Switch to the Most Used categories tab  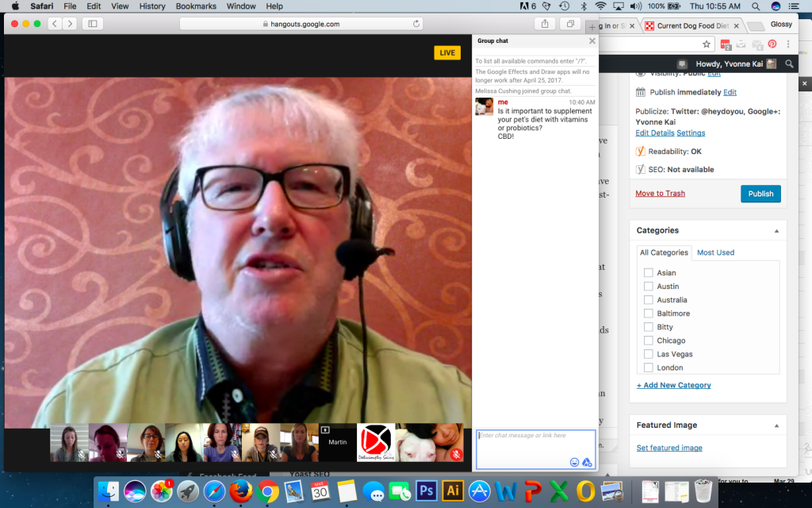pyautogui.click(x=715, y=252)
